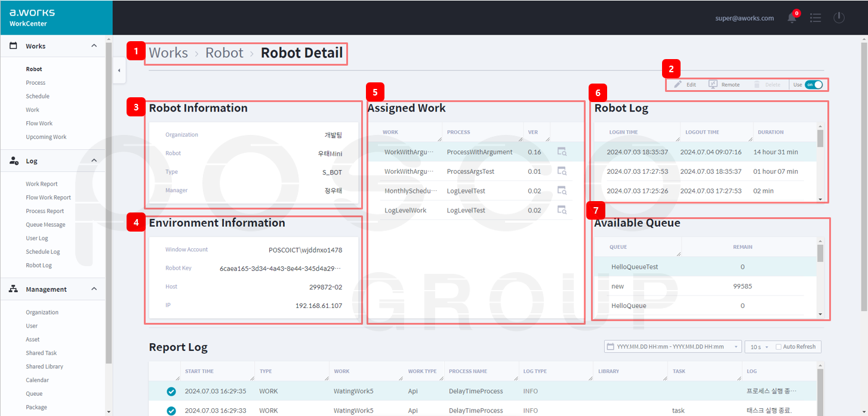Screen dimensions: 868x416
Task: Click the Delete trash icon
Action: (757, 85)
